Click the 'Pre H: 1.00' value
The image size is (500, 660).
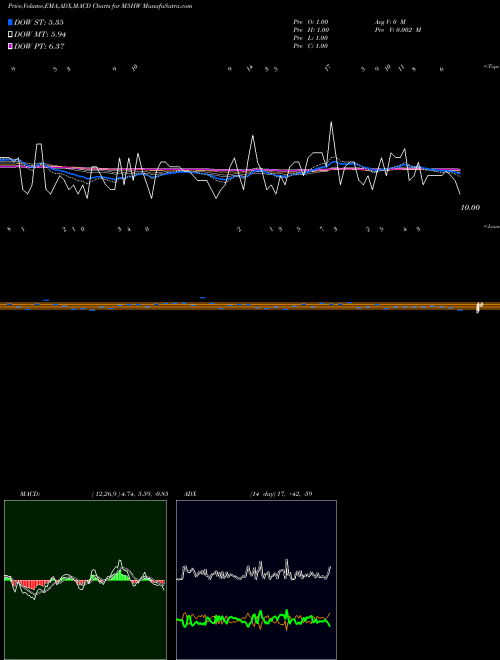click(x=311, y=30)
